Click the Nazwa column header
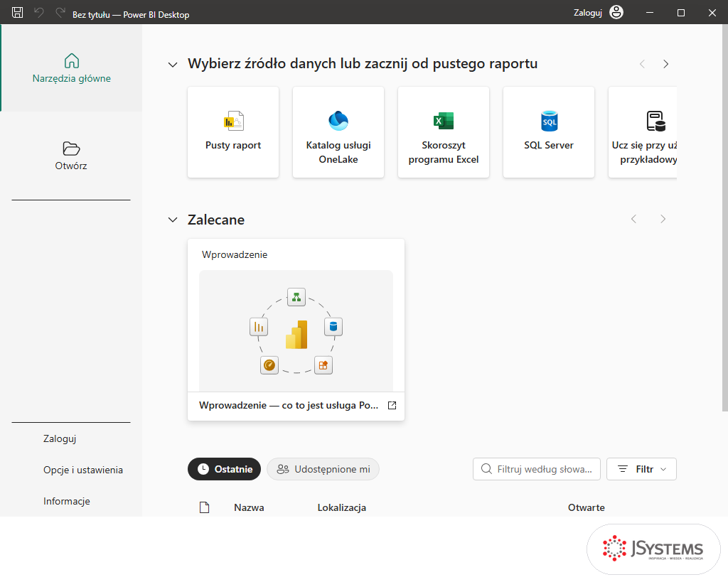This screenshot has width=728, height=582. click(x=249, y=508)
